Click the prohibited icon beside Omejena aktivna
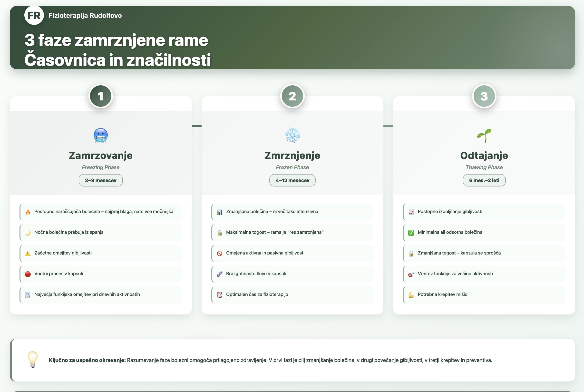The height and width of the screenshot is (392, 584). (220, 254)
